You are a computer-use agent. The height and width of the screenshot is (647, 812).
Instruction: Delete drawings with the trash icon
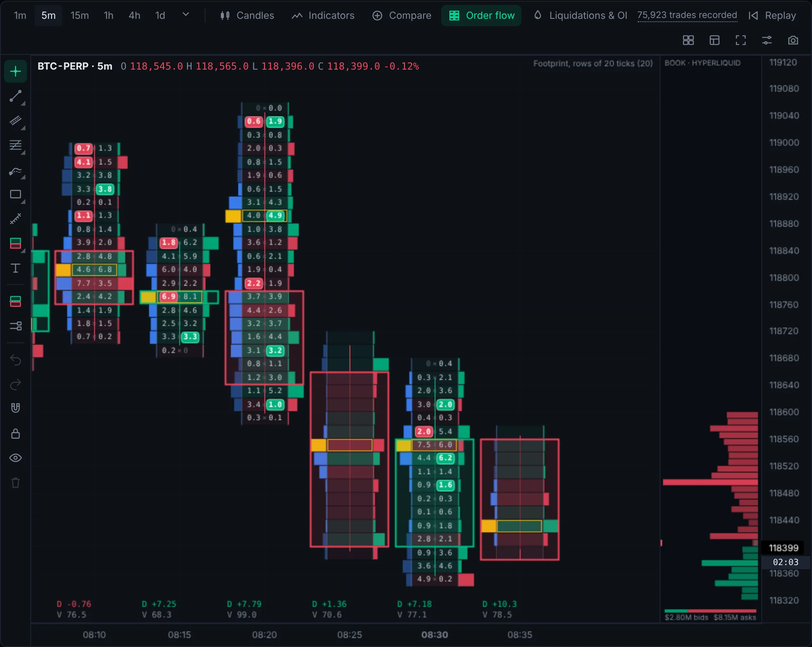point(16,483)
